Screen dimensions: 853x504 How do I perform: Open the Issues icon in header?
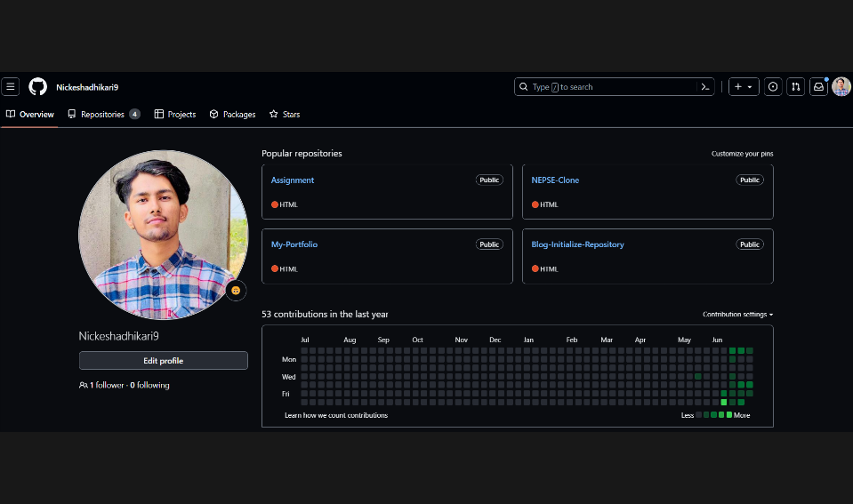(773, 87)
